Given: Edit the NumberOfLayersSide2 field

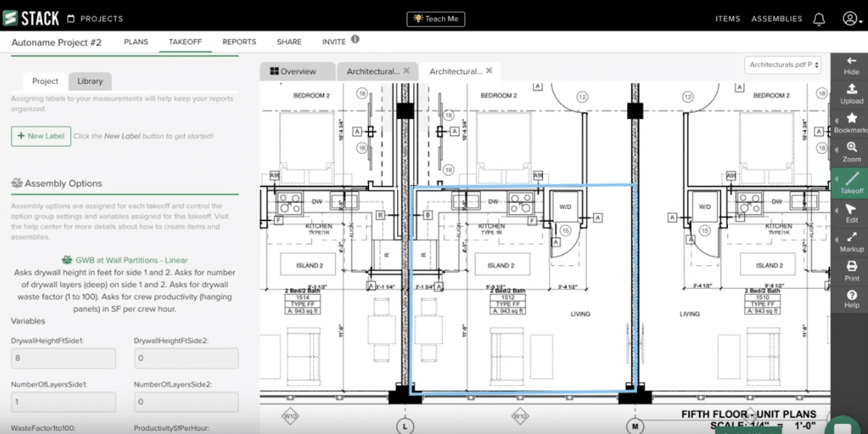Looking at the screenshot, I should pos(186,402).
